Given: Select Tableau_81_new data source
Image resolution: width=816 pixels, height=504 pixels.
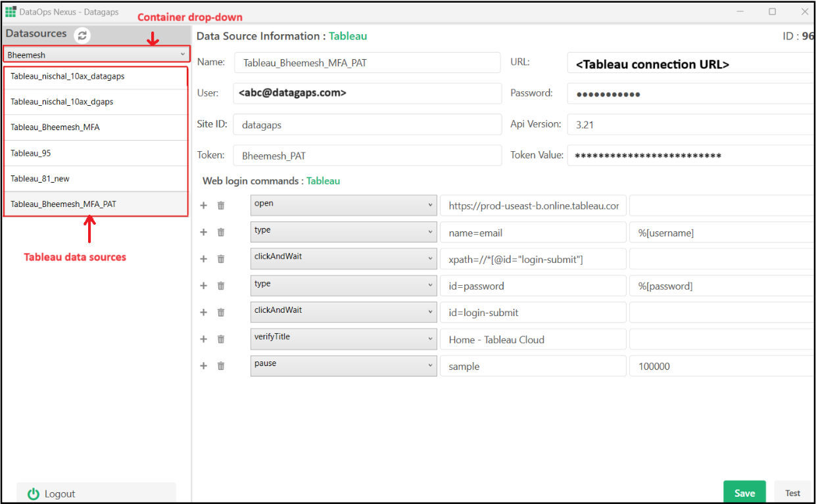Looking at the screenshot, I should pos(95,179).
